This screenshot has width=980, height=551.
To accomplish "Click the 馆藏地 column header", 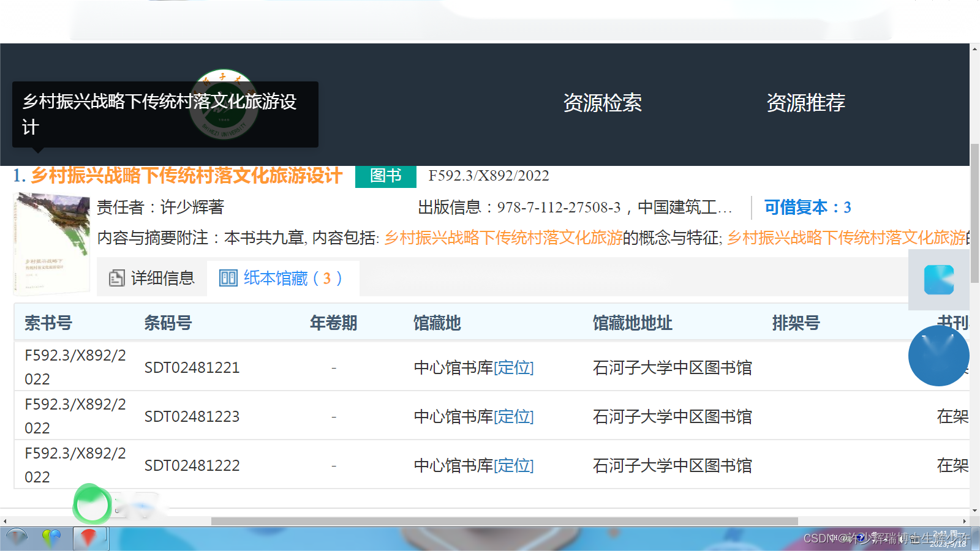I will [437, 323].
